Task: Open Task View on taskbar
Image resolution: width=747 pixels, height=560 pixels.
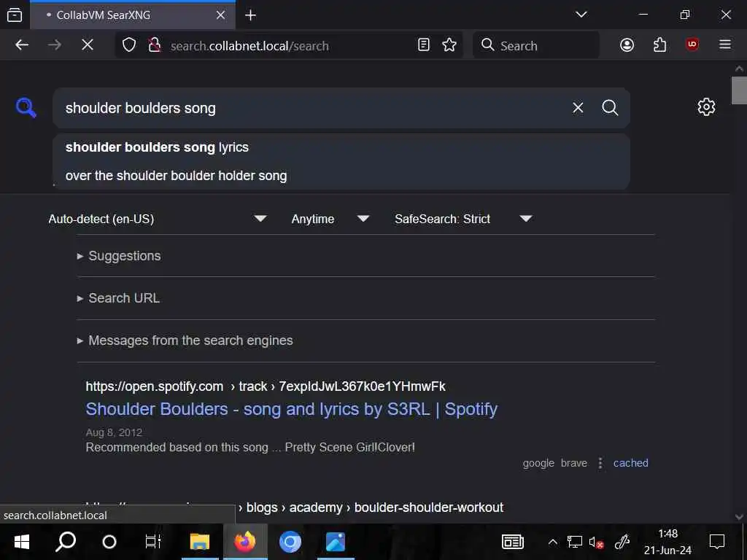Action: pyautogui.click(x=153, y=542)
